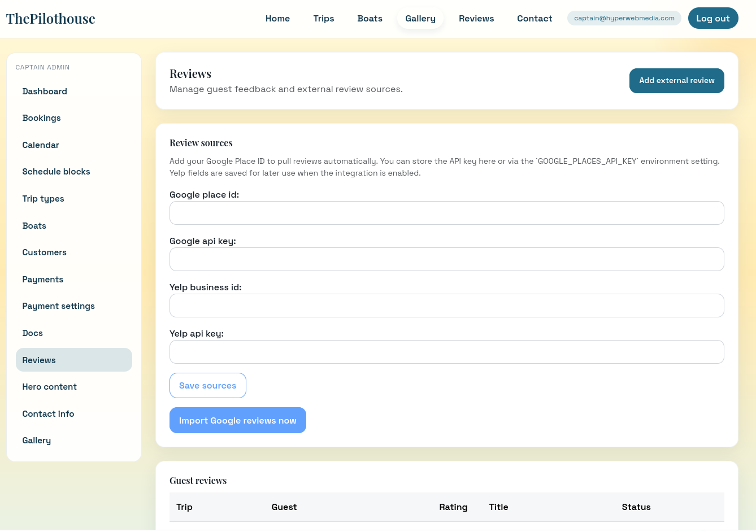Open the Hero content editor
This screenshot has width=756, height=532.
(49, 387)
